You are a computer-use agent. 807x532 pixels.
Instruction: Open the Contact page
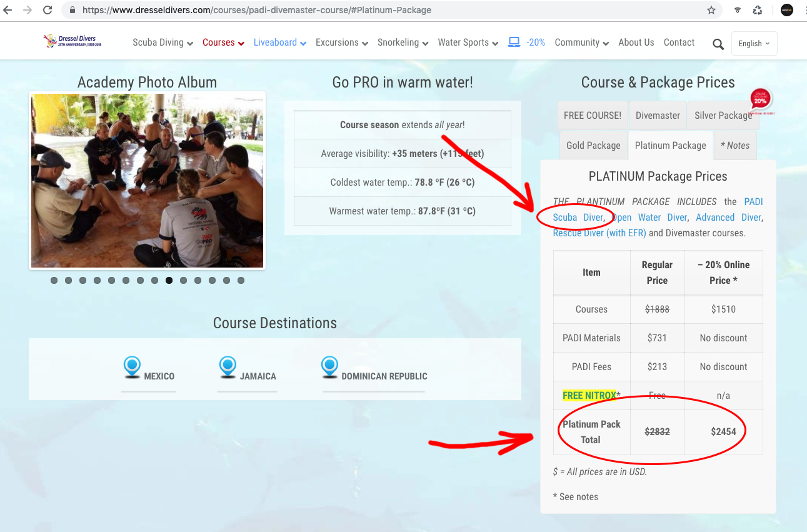[679, 43]
